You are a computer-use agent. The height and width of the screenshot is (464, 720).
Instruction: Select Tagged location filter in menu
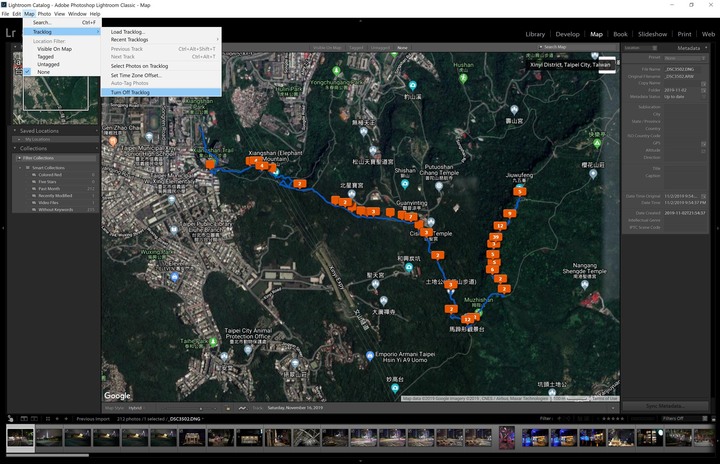45,57
